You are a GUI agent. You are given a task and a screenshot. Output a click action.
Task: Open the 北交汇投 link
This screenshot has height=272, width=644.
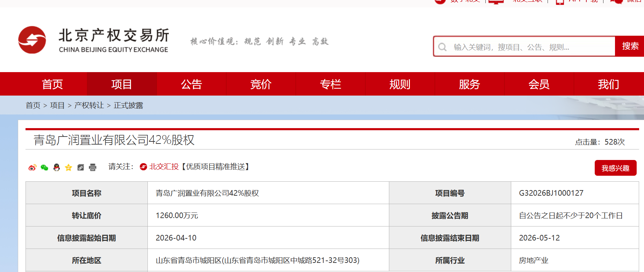[164, 167]
